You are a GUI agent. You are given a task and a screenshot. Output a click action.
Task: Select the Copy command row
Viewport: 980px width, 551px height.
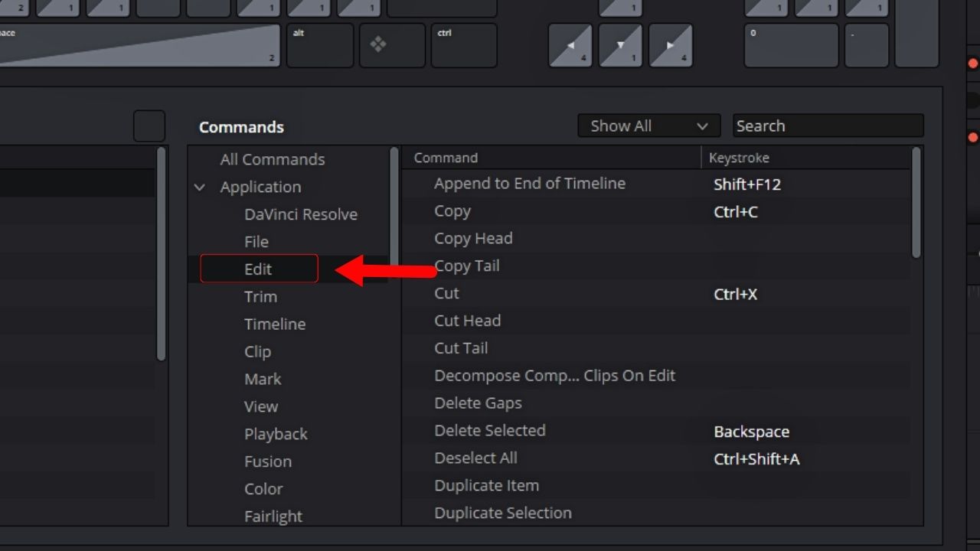[452, 211]
